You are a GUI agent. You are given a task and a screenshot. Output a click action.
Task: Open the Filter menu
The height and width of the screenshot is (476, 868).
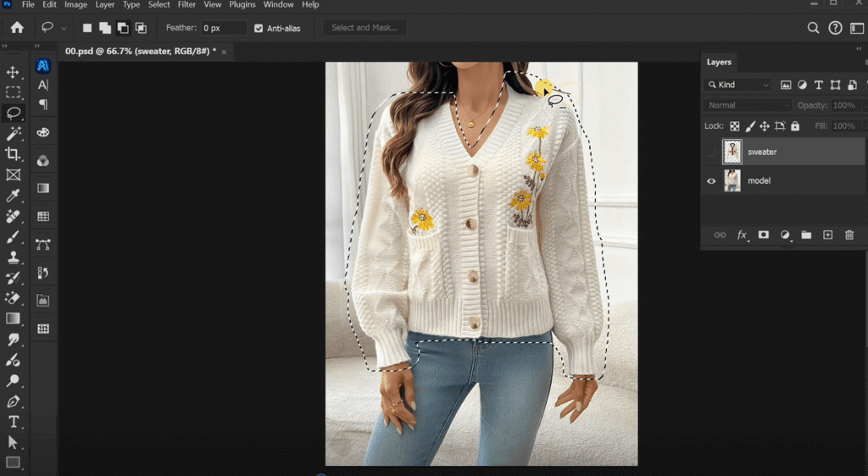(186, 5)
